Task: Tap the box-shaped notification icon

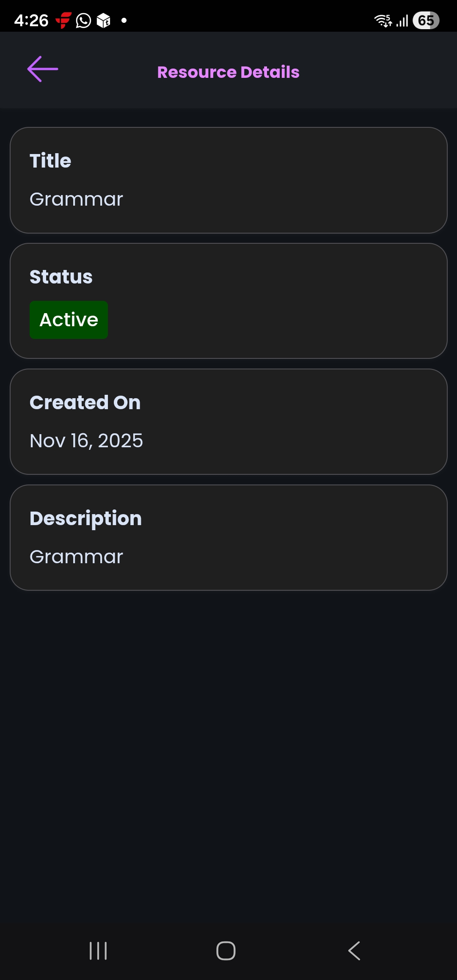Action: (104, 20)
